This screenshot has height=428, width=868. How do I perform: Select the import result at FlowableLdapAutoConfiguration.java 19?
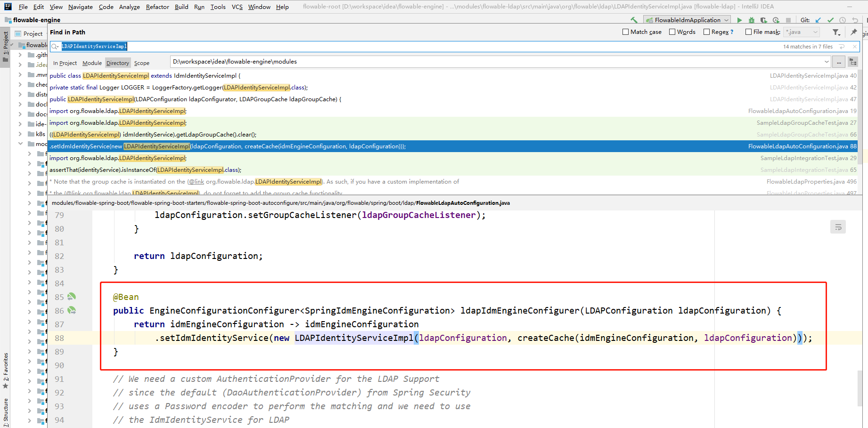click(452, 111)
